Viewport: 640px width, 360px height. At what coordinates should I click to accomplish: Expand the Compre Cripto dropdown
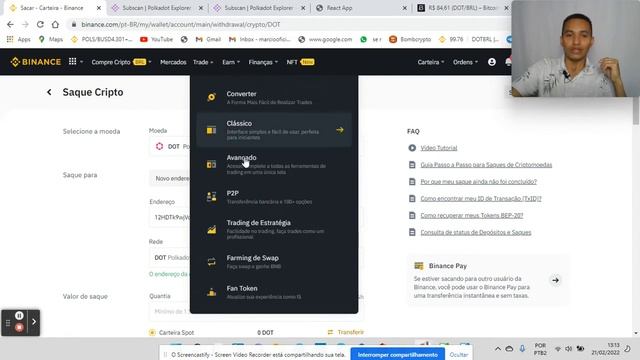point(121,62)
